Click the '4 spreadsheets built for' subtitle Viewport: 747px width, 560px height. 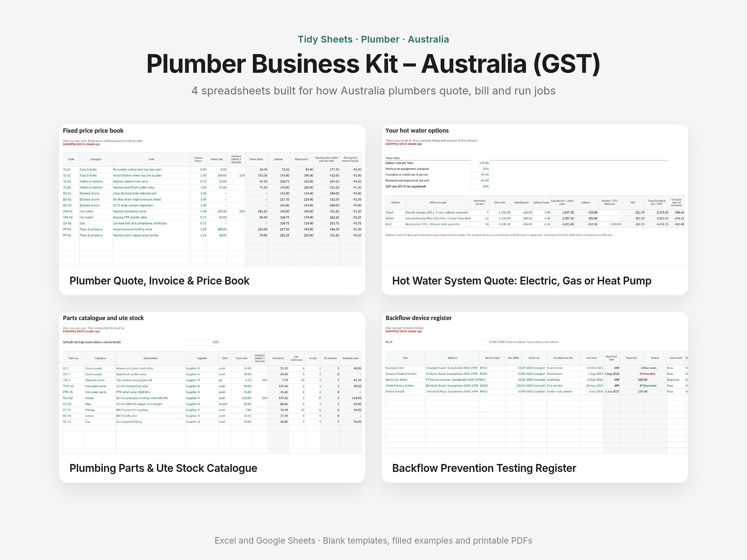[373, 91]
